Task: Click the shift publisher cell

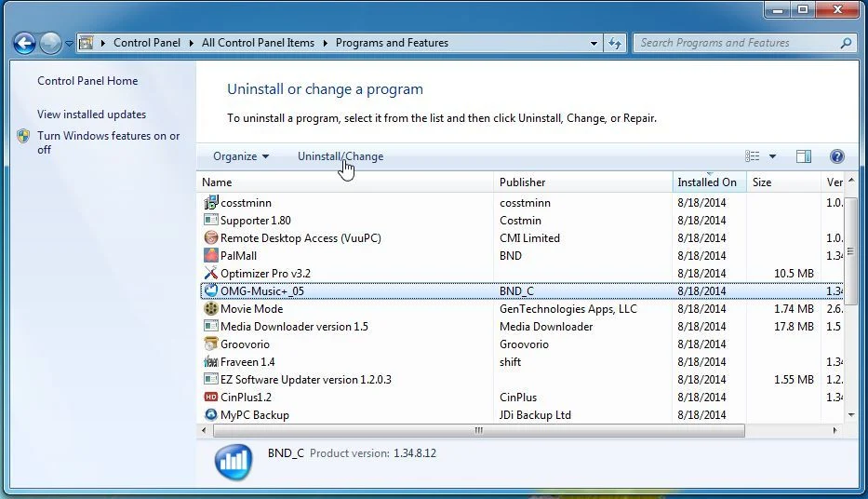Action: pos(510,362)
